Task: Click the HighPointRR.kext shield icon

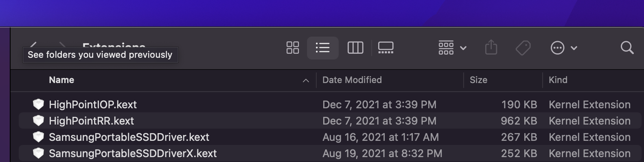Action: 38,121
